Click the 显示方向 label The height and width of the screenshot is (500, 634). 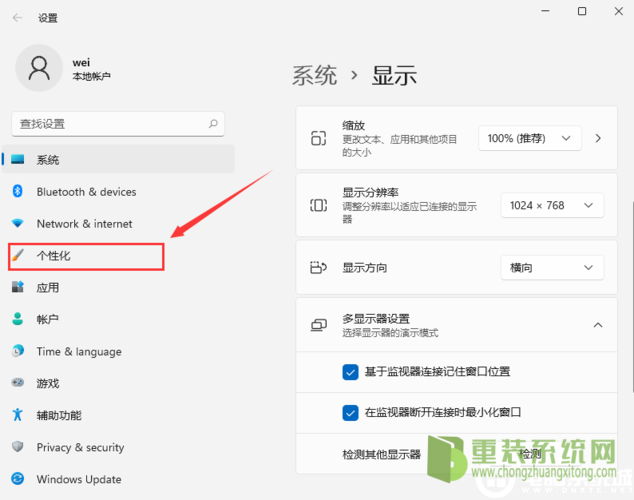364,268
